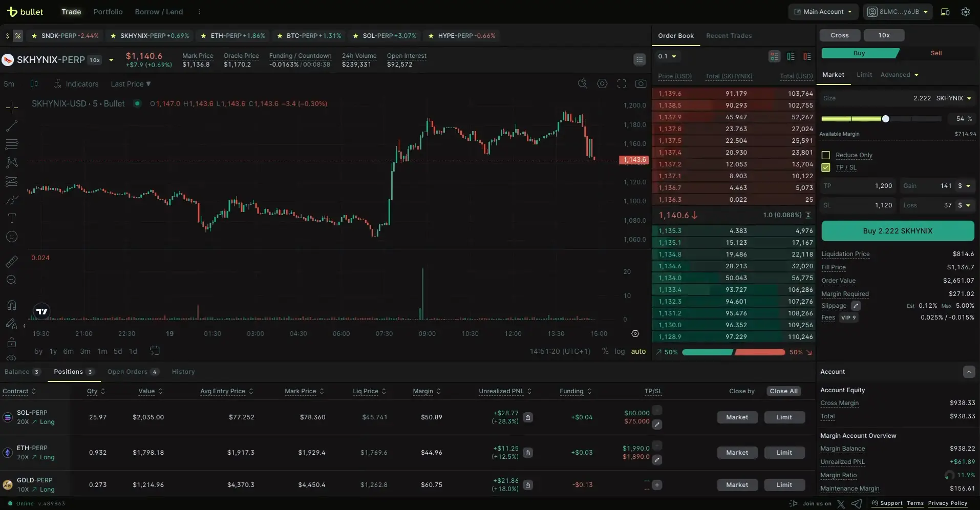This screenshot has width=980, height=510.
Task: Show only bids in order book
Action: [x=791, y=56]
